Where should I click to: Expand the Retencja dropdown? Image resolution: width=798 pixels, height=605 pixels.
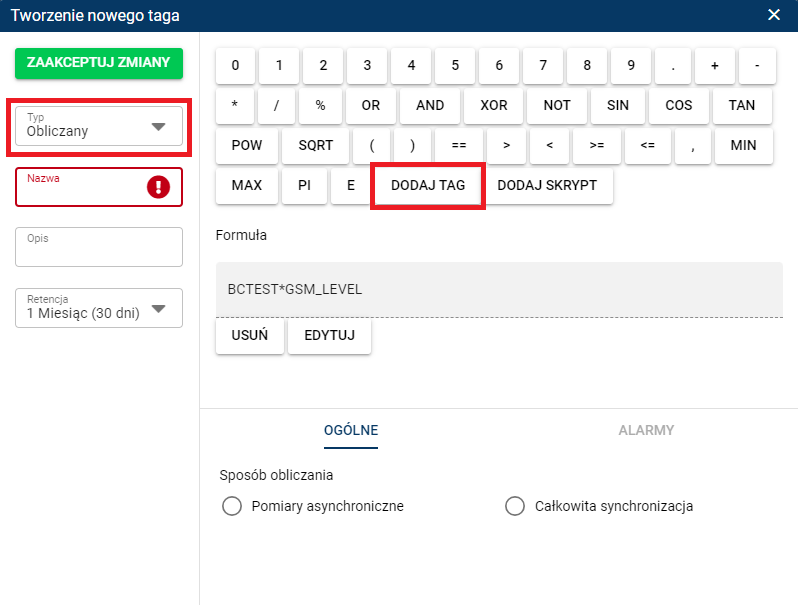(99, 308)
